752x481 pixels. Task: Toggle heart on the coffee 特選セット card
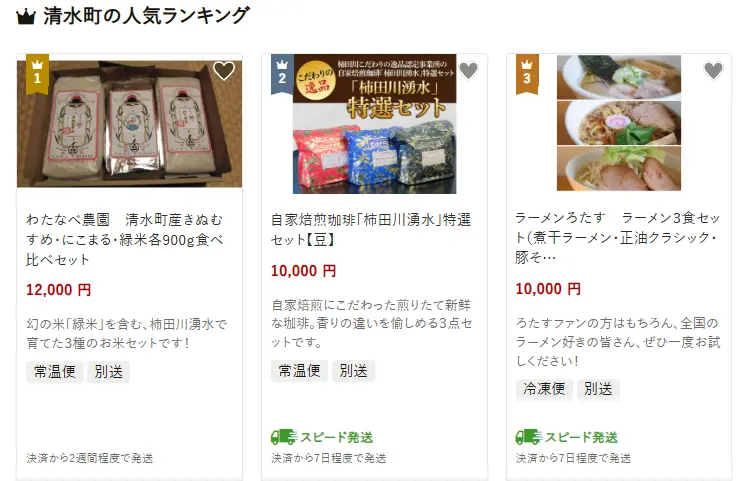(468, 71)
